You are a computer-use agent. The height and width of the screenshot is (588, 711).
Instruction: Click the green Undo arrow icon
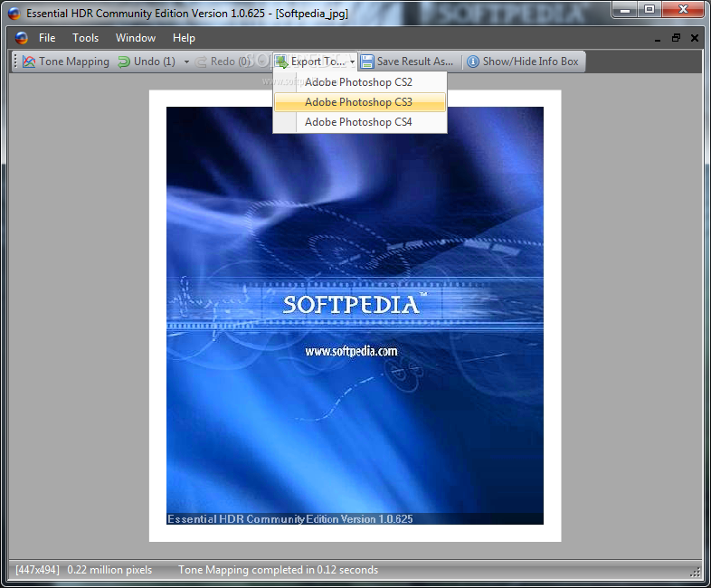(x=124, y=62)
